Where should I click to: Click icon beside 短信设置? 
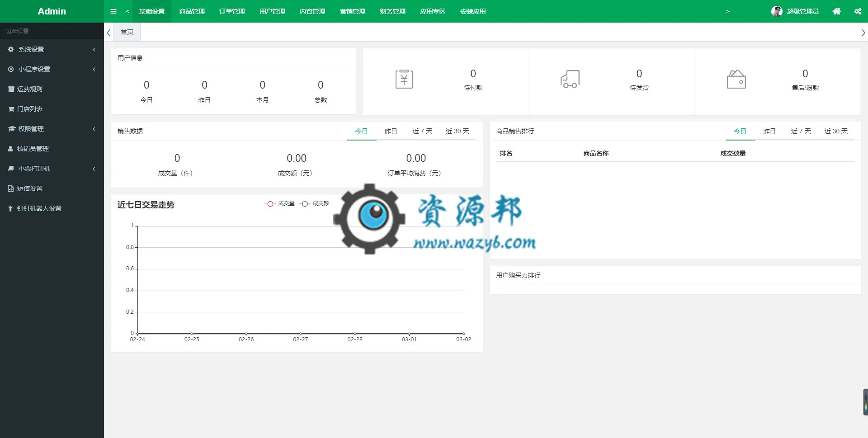coord(11,188)
